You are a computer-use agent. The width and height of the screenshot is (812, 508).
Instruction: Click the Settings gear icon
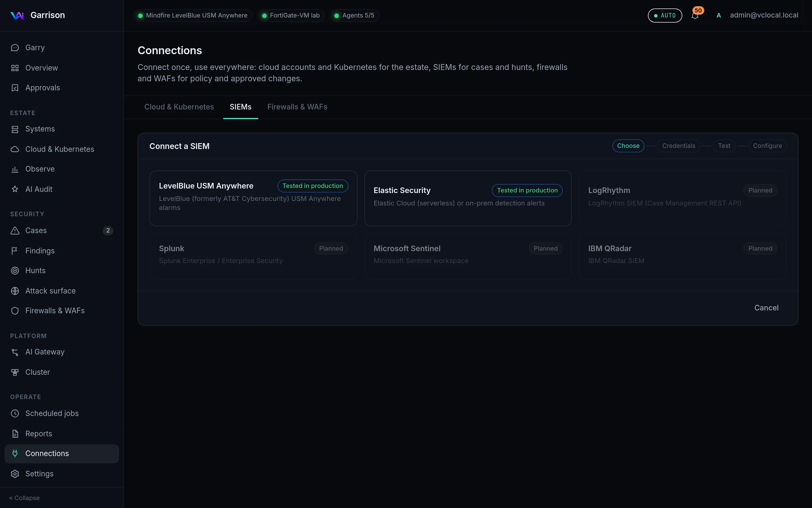[x=15, y=474]
